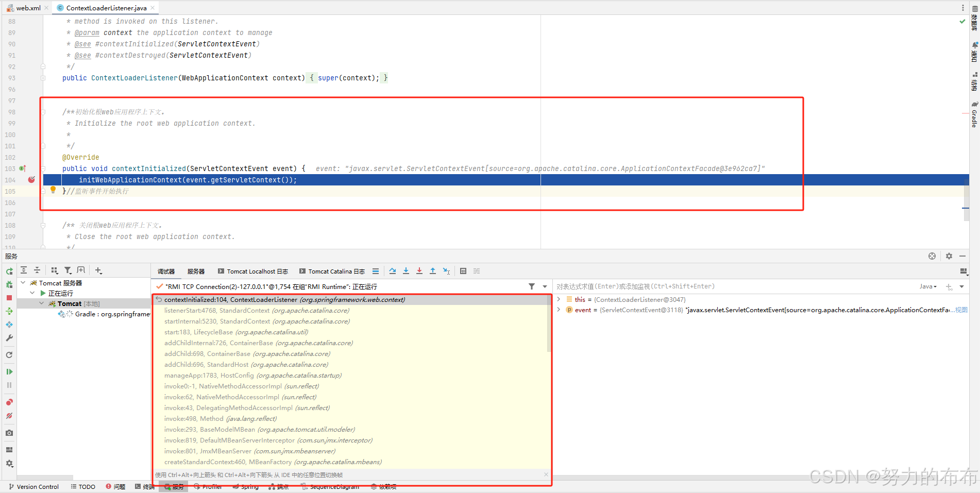Open the Spring tool window
The image size is (980, 493).
[246, 487]
